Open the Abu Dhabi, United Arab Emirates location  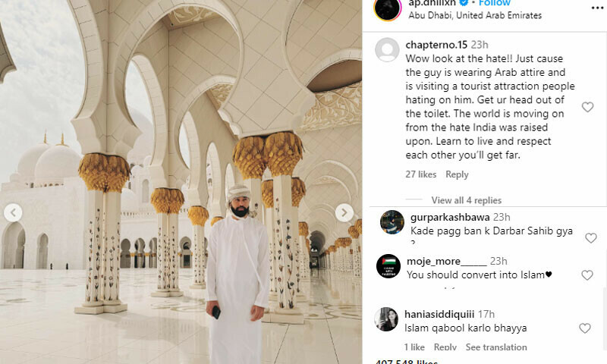(x=475, y=15)
